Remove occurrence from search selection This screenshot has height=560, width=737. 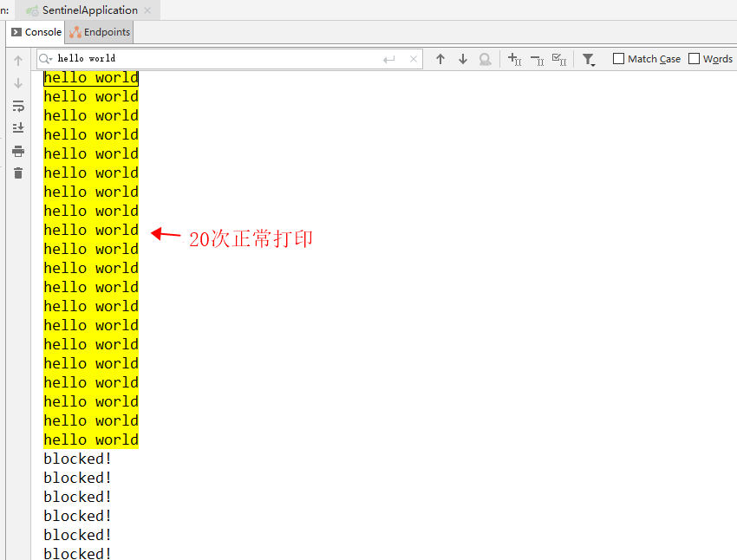pos(536,59)
